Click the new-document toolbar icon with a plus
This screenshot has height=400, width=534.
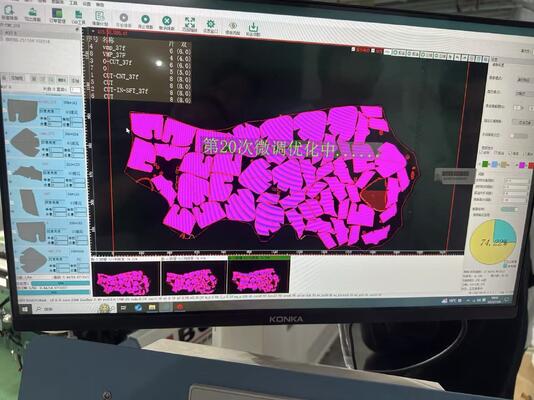(9, 11)
